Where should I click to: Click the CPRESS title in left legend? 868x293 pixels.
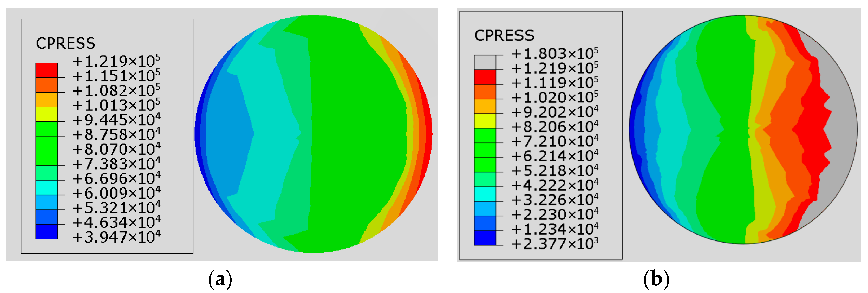(x=65, y=43)
